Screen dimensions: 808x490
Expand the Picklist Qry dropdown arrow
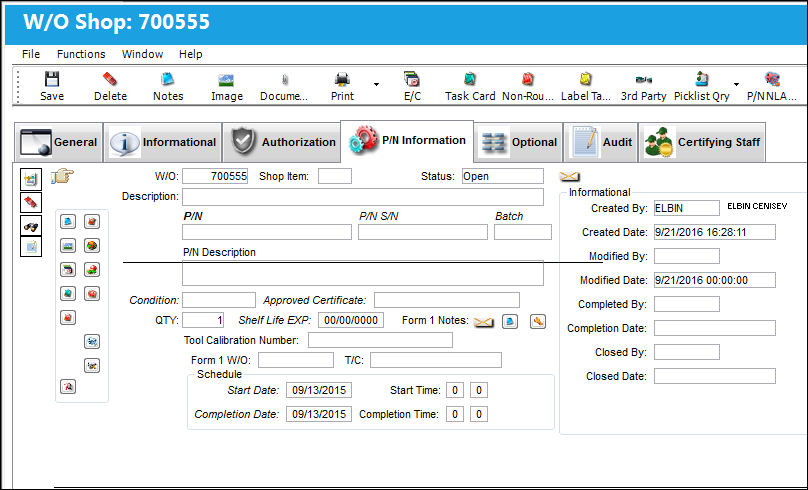click(736, 85)
